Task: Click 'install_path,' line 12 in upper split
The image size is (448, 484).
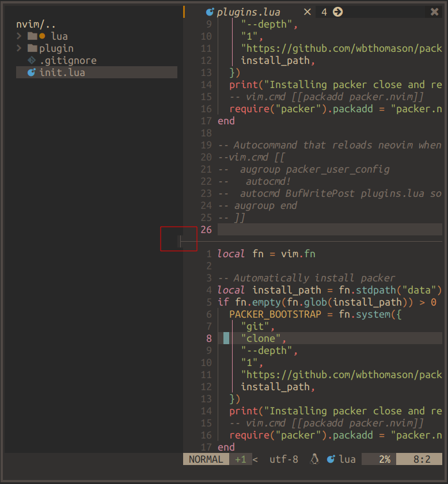Action: tap(278, 60)
